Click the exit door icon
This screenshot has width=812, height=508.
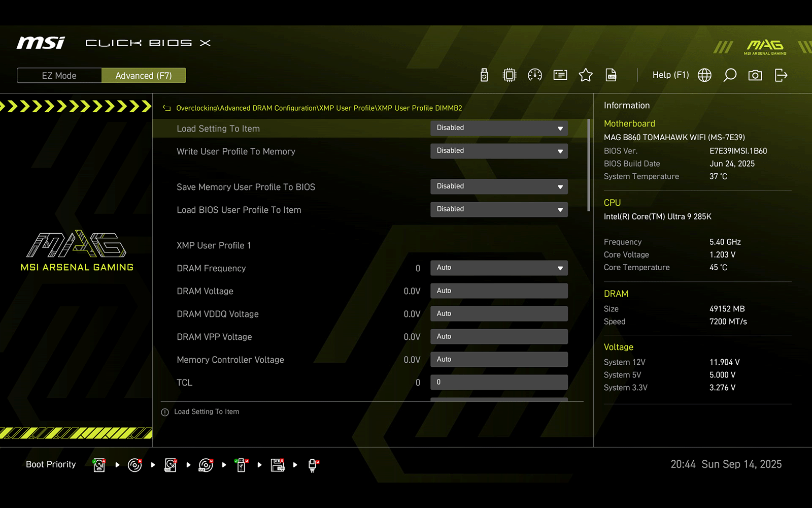coord(781,75)
